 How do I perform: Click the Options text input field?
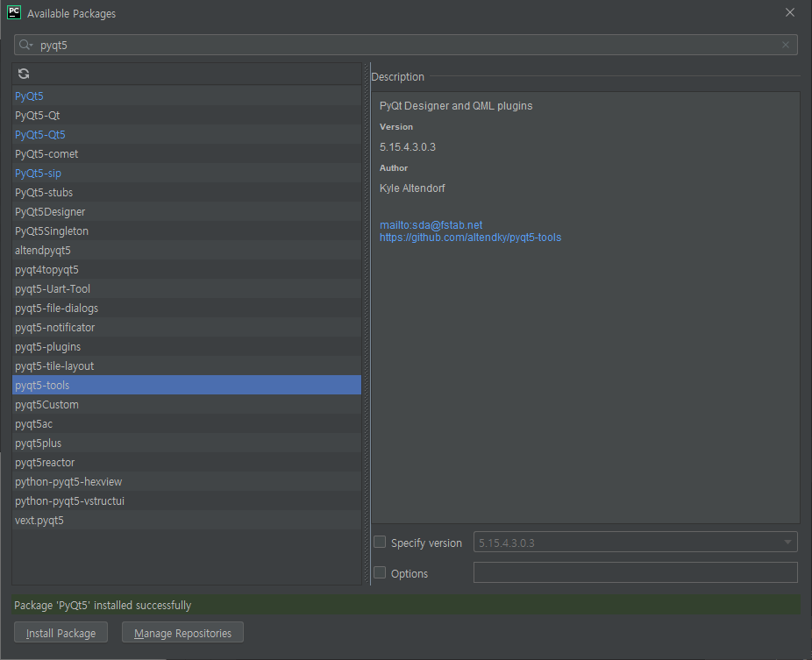(x=636, y=572)
